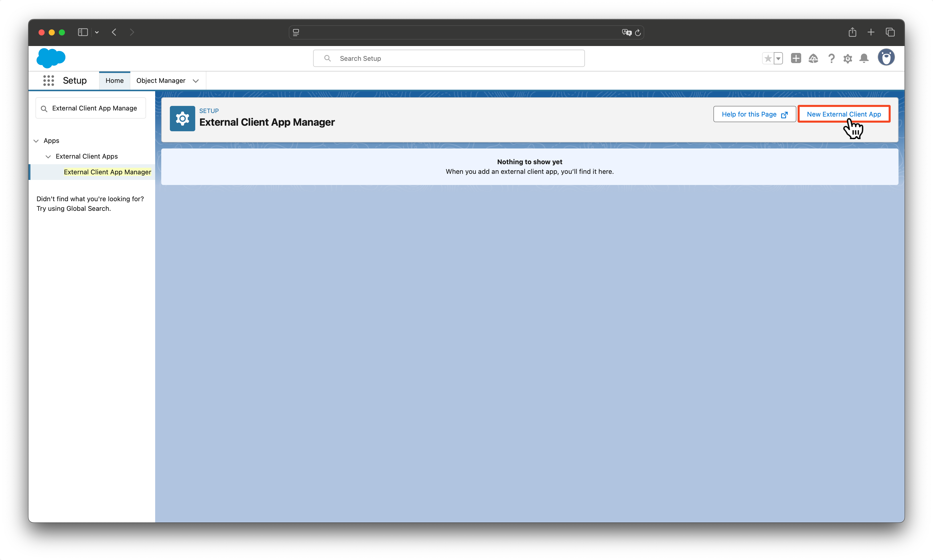The image size is (933, 560).
Task: Focus the Search Setup field
Action: (449, 59)
